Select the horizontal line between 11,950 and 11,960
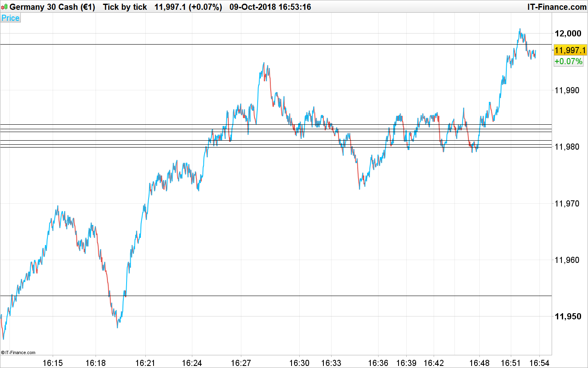This screenshot has width=588, height=368. [276, 296]
